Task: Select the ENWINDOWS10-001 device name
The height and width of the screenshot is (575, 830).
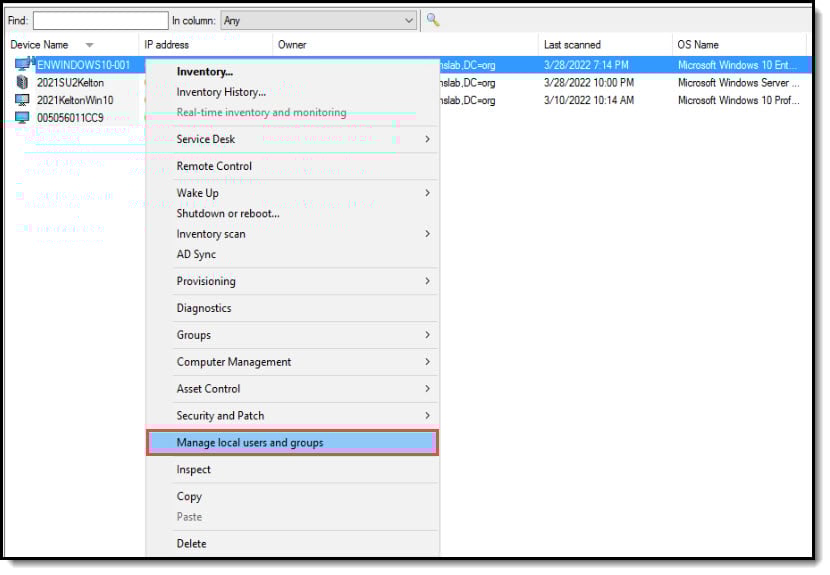Action: pos(83,65)
